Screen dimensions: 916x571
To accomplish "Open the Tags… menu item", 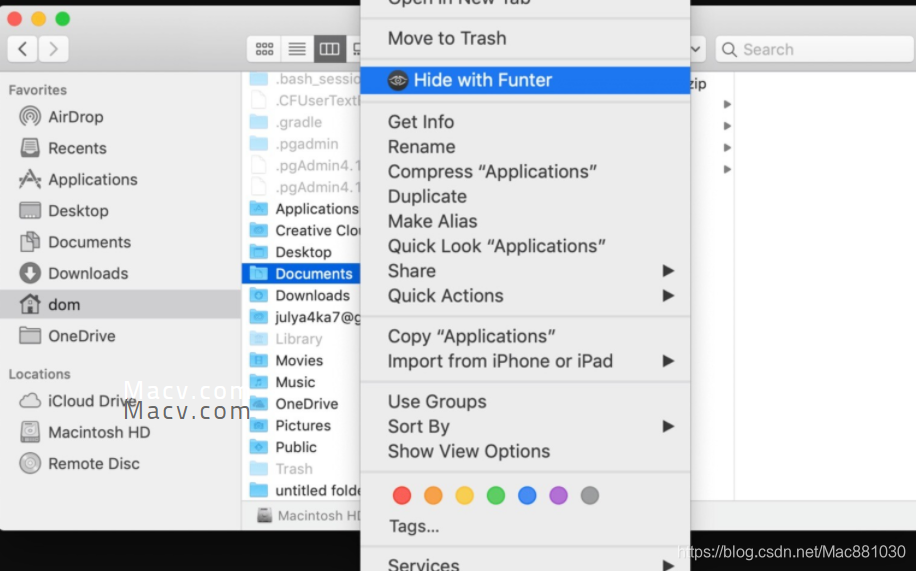I will coord(525,527).
